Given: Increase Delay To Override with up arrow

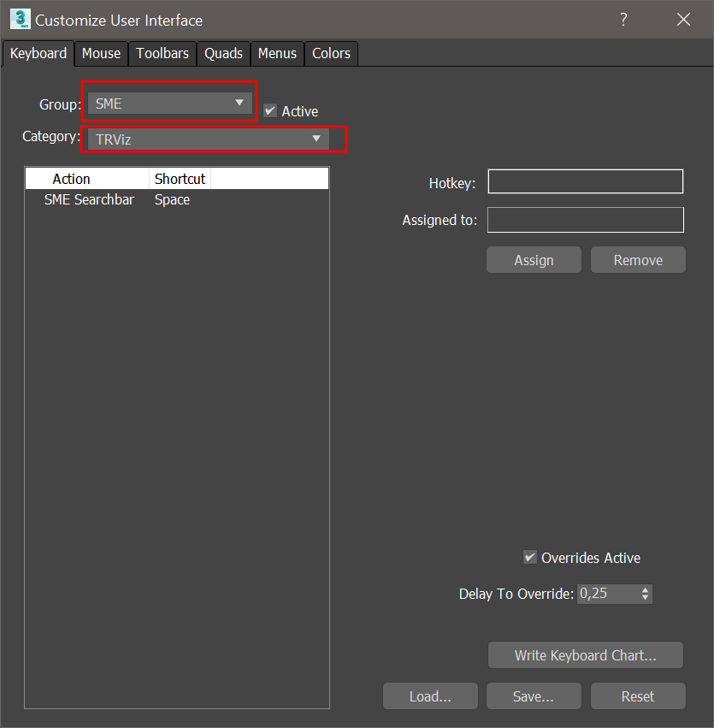Looking at the screenshot, I should point(646,589).
